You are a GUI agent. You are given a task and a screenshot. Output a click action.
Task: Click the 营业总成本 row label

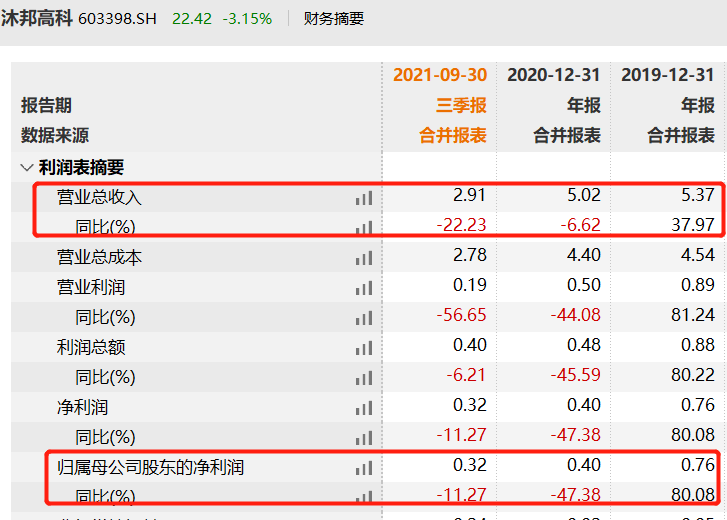coord(99,257)
